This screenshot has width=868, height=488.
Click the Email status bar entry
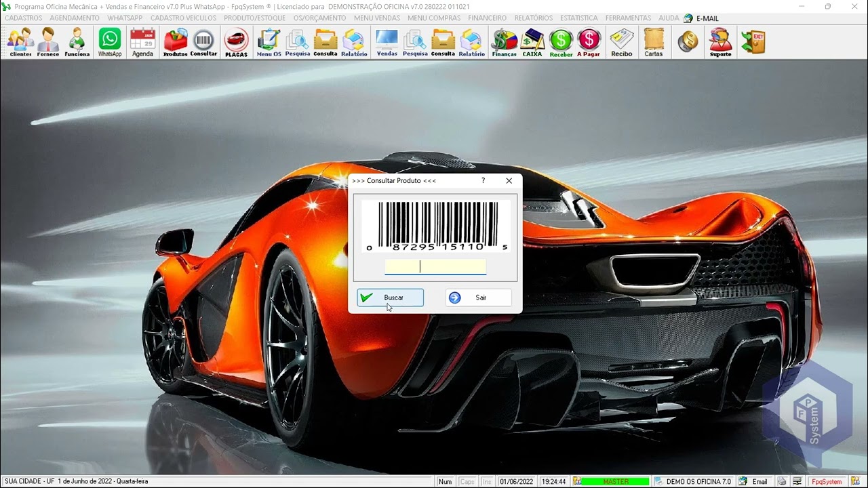pos(753,481)
